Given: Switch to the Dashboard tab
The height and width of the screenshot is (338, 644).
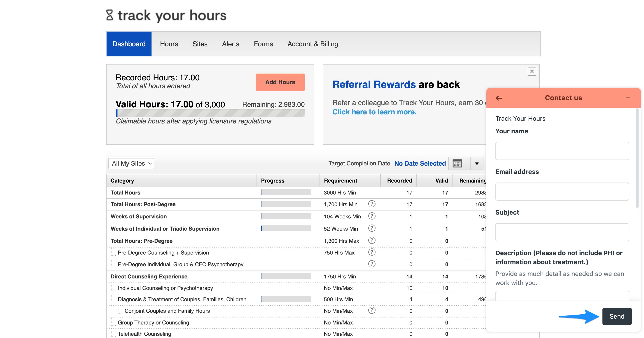Looking at the screenshot, I should pos(129,44).
